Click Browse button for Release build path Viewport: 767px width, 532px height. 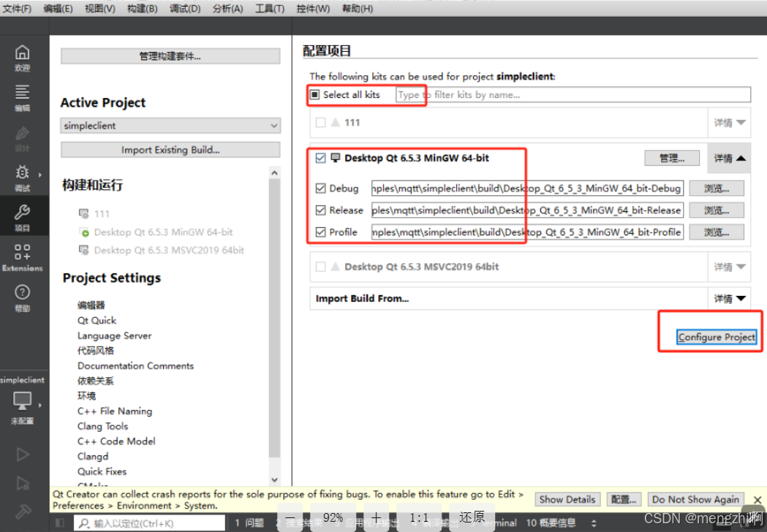716,210
